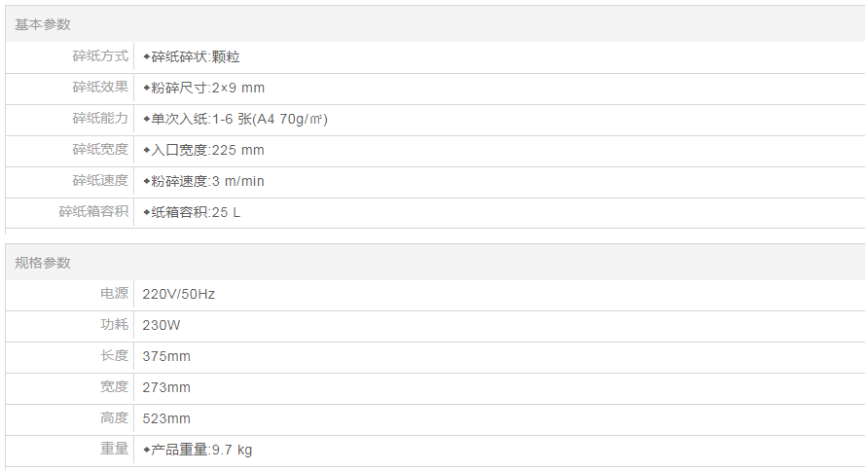Click the diamond bullet before 碎纸碎状:颗粒
Viewport: 868px width, 470px height.
click(147, 57)
